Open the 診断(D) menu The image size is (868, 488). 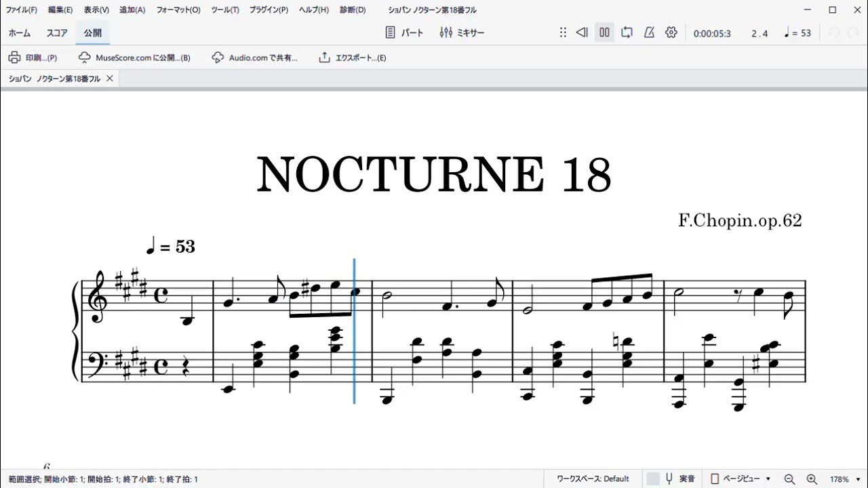[x=353, y=10]
